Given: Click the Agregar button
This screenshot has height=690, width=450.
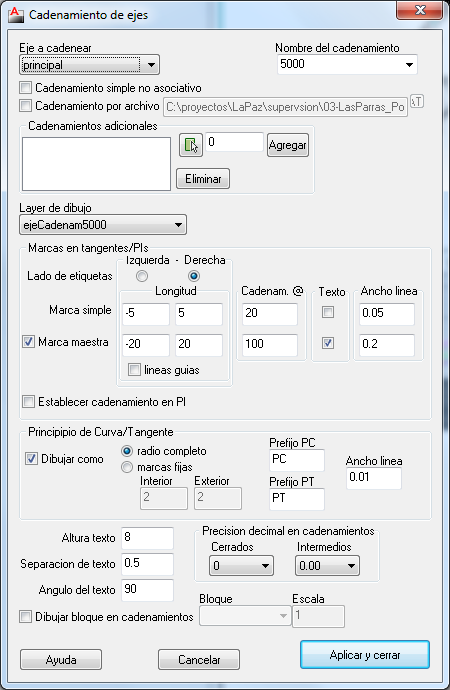Looking at the screenshot, I should (288, 145).
